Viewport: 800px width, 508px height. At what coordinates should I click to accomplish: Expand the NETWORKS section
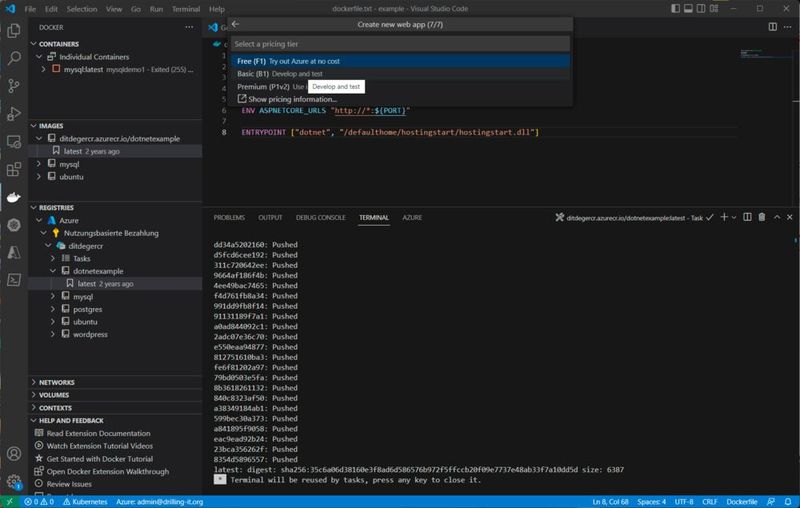[56, 382]
